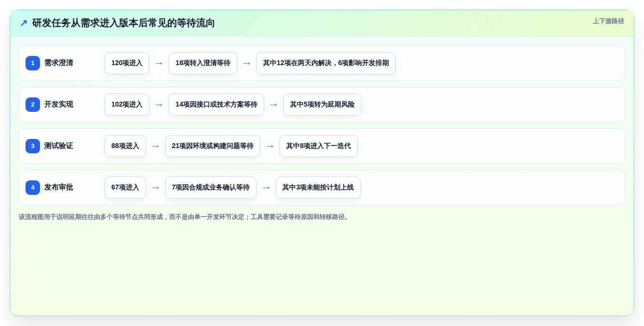Click the 120项进入 node
This screenshot has width=644, height=326.
coord(127,63)
